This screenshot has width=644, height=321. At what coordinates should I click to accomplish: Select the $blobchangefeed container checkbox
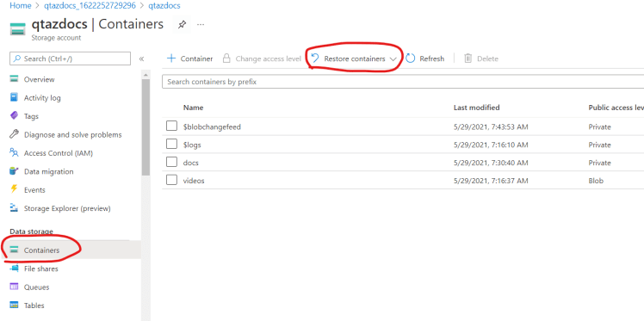point(171,127)
